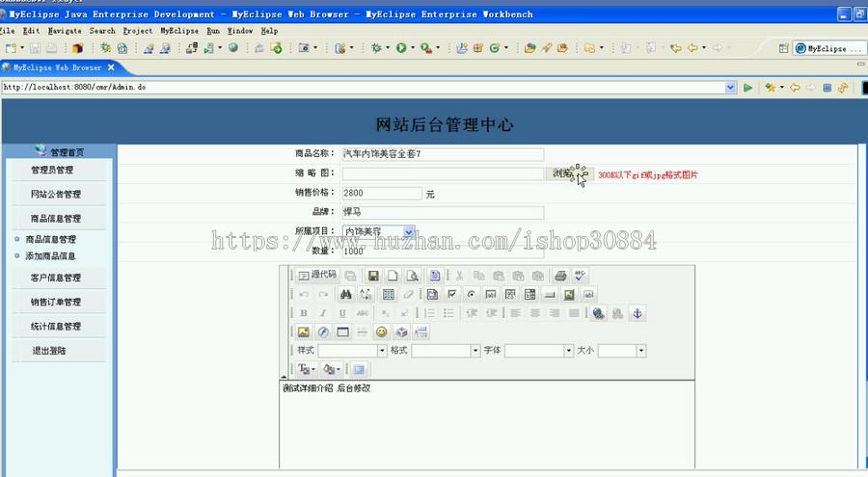Open the Eclipse Run button dropdown arrow
This screenshot has height=477, width=868.
click(x=413, y=48)
